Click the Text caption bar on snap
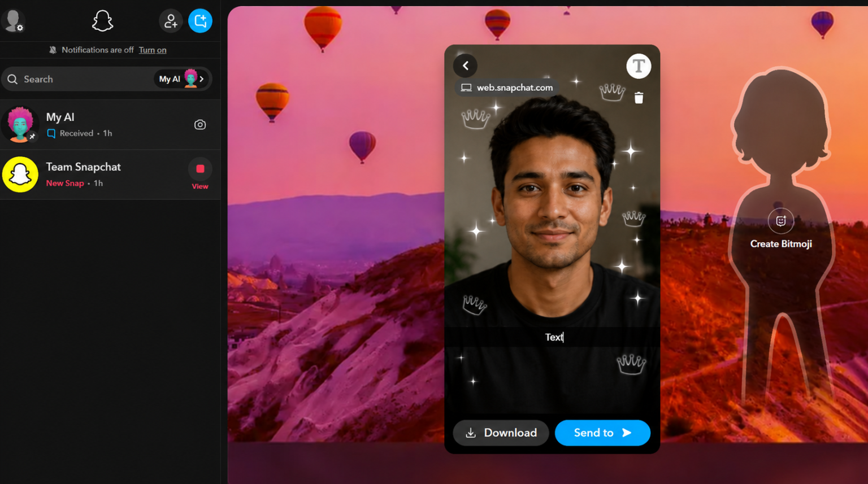 [552, 337]
